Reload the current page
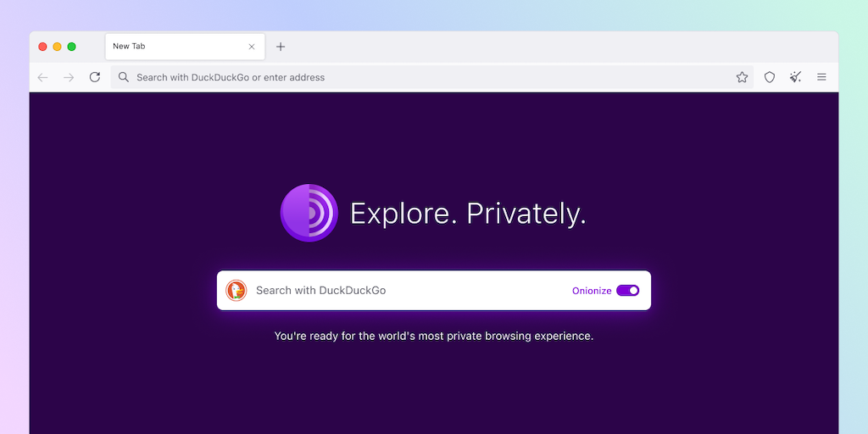868x434 pixels. pos(95,77)
